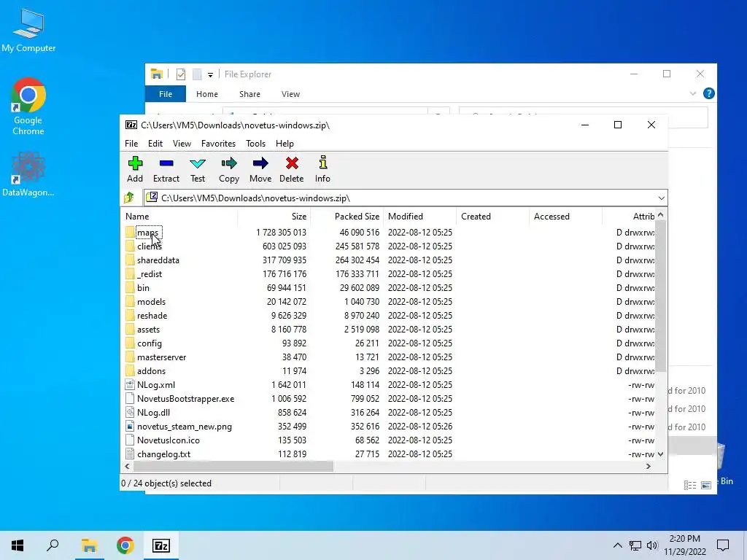Open the Favorites menu
The width and height of the screenshot is (747, 560).
[218, 144]
